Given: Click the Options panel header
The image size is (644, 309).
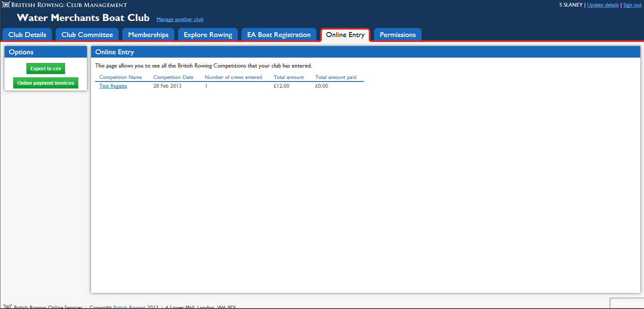Looking at the screenshot, I should pyautogui.click(x=46, y=52).
